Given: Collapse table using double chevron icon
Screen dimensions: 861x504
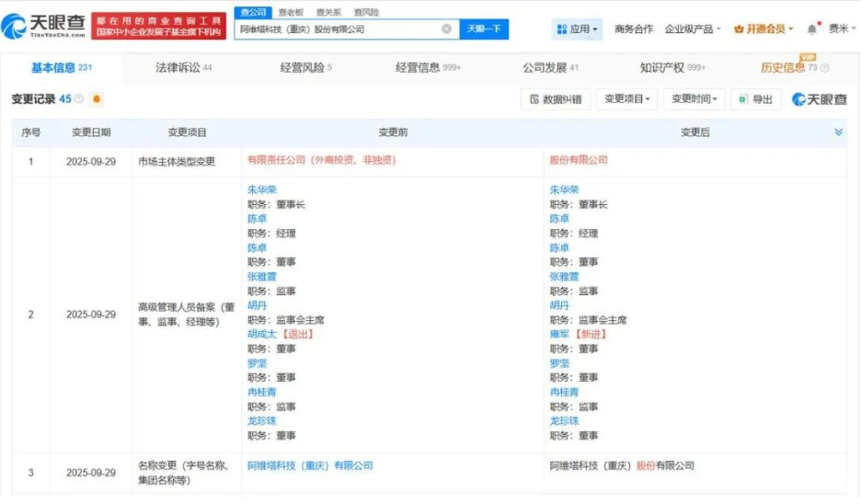Looking at the screenshot, I should click(x=838, y=132).
